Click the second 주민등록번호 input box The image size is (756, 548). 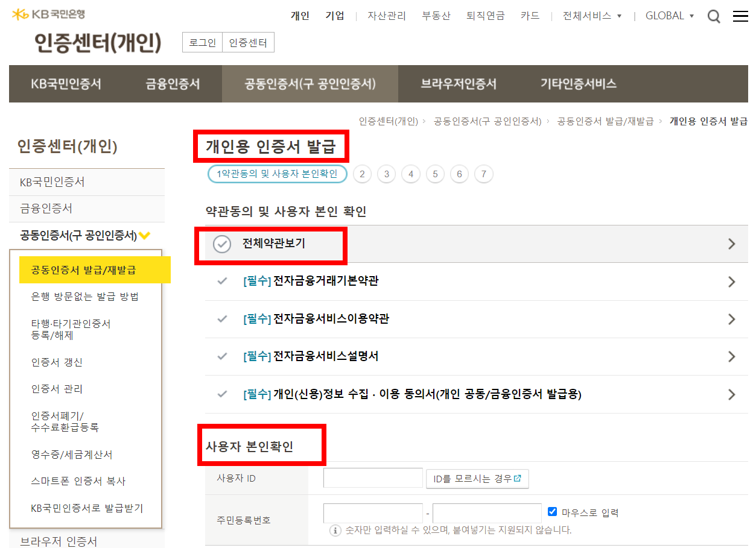[x=487, y=513]
